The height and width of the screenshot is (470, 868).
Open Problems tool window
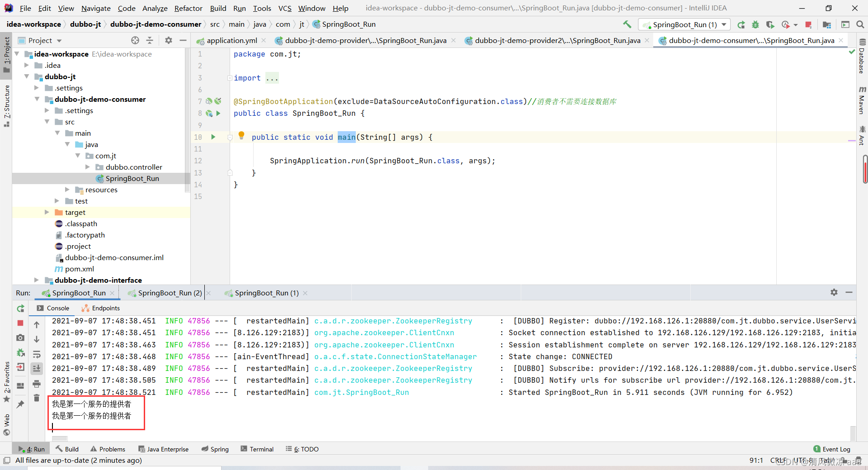tap(108, 449)
